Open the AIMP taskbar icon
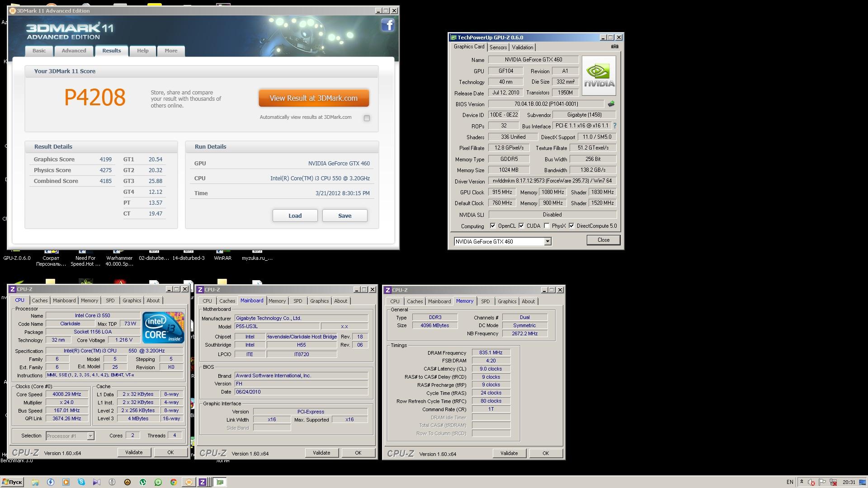The width and height of the screenshot is (868, 488). (127, 482)
